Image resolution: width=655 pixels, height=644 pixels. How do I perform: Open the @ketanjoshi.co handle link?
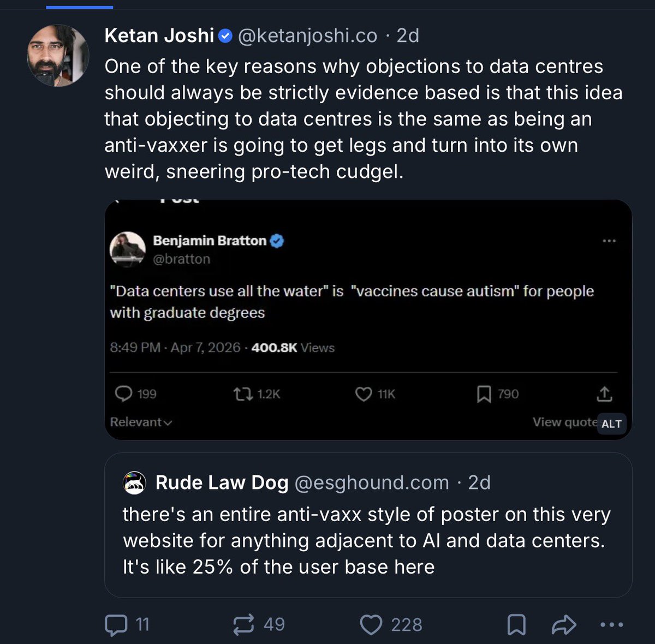pyautogui.click(x=308, y=35)
